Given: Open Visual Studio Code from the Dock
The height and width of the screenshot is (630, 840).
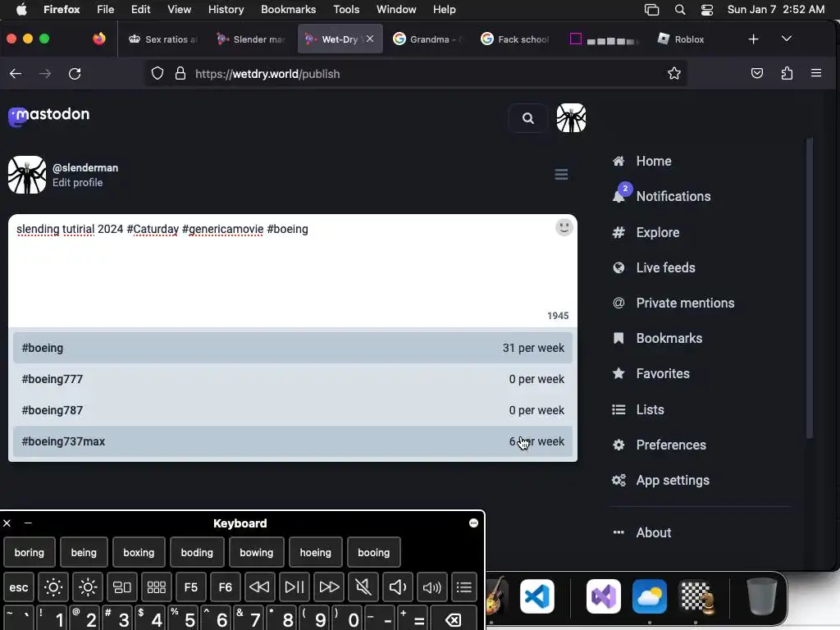Looking at the screenshot, I should click(537, 596).
